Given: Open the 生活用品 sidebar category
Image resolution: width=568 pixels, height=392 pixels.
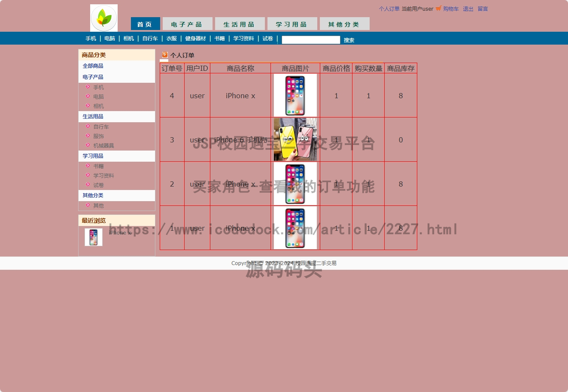Looking at the screenshot, I should (93, 117).
